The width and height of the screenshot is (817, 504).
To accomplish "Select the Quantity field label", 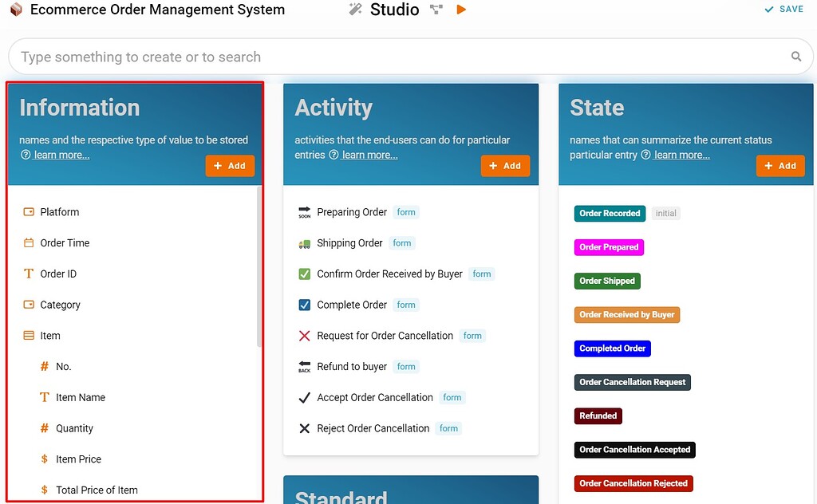I will 74,428.
